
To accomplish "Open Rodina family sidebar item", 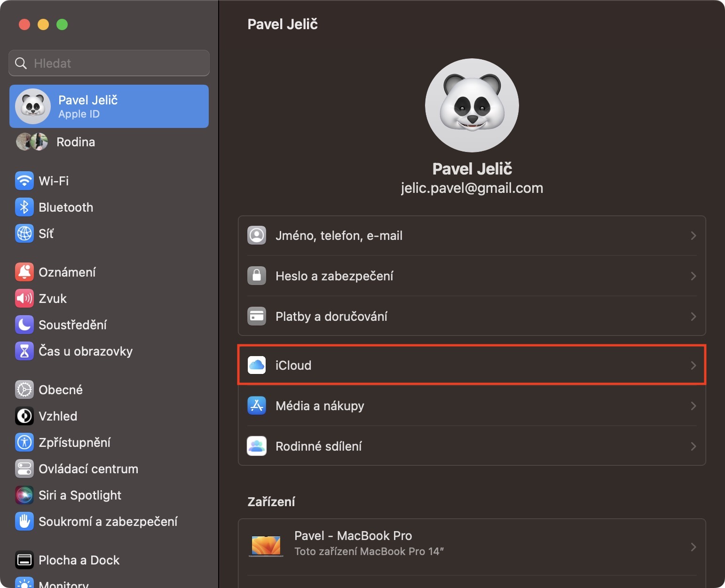I will point(75,142).
